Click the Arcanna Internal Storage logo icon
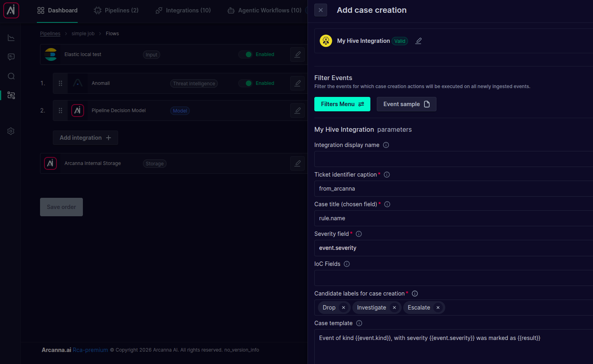 pos(50,163)
